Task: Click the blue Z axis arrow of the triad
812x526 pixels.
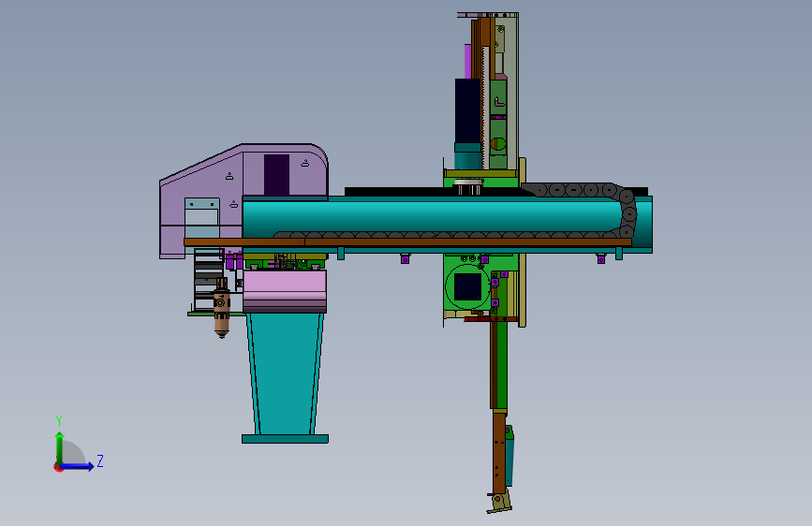Action: tap(78, 466)
